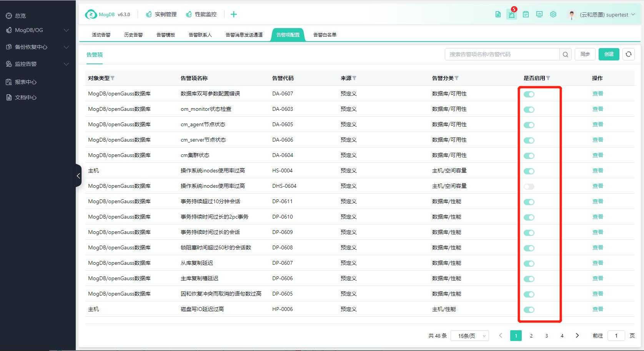
Task: Toggle enable switch for 从库复制延迟
Action: [x=529, y=264]
